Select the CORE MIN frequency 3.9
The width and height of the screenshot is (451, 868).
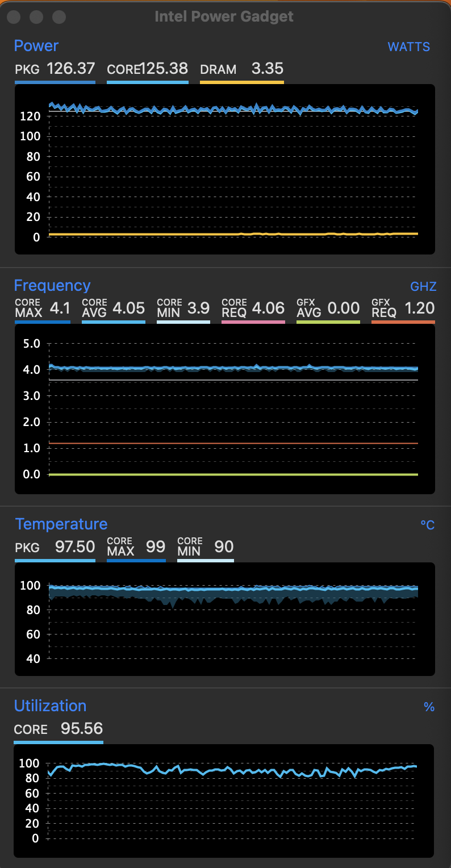199,308
